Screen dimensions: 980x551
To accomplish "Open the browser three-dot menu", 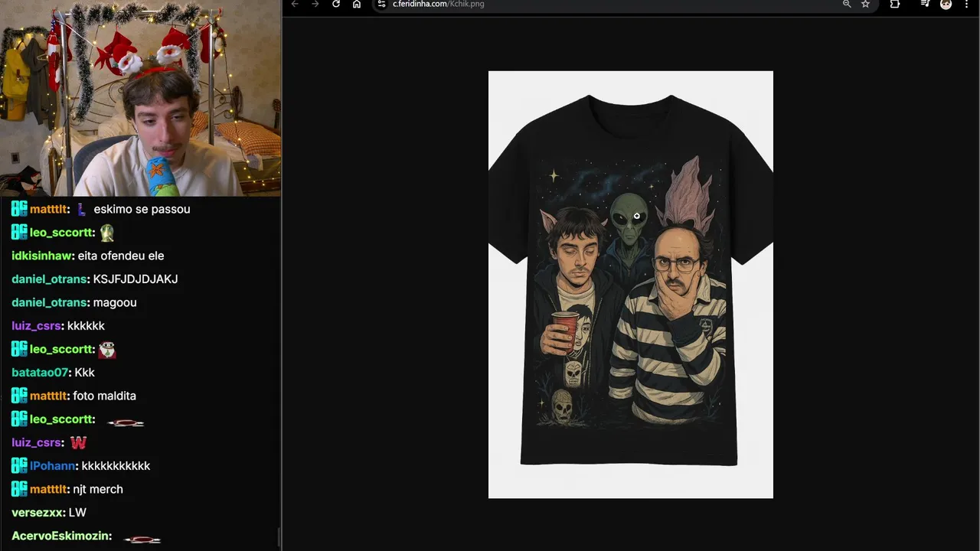I will (967, 4).
